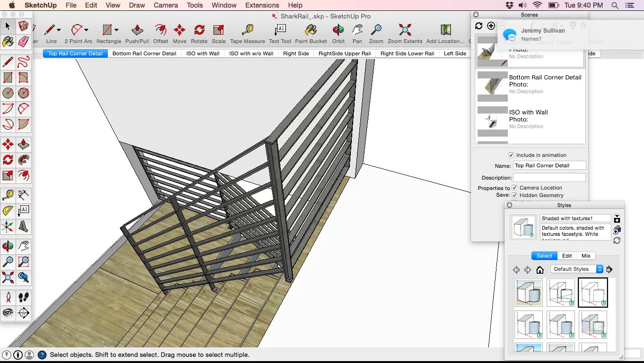Open the Line tool dropdown arrow
This screenshot has width=644, height=363.
(59, 30)
